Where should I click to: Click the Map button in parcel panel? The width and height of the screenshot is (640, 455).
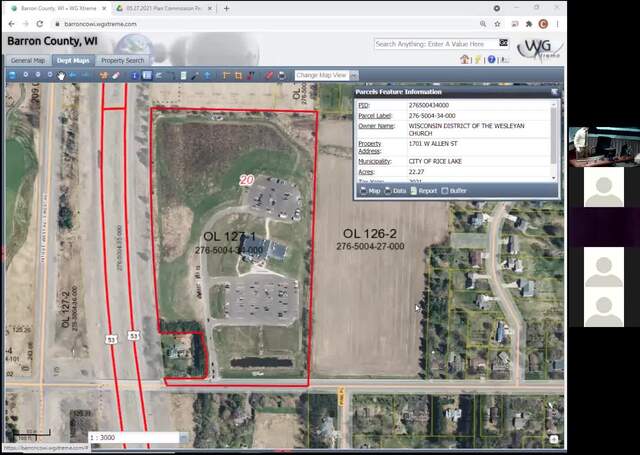(x=370, y=190)
